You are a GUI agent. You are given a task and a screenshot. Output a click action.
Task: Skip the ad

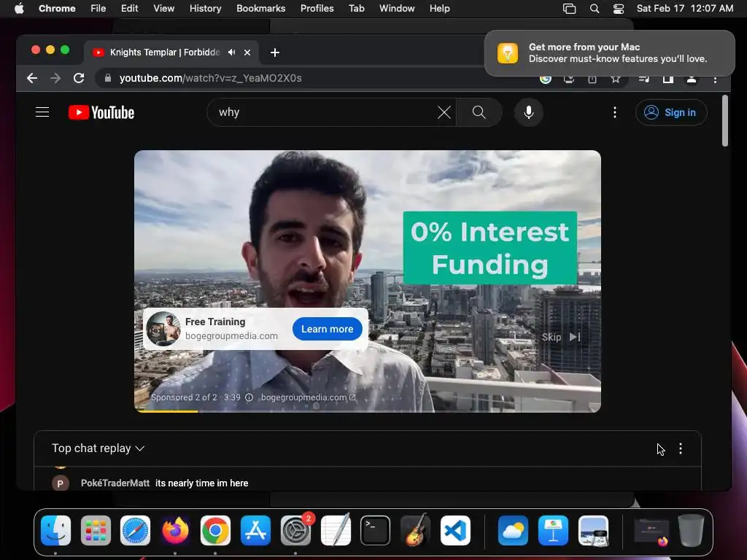click(561, 337)
